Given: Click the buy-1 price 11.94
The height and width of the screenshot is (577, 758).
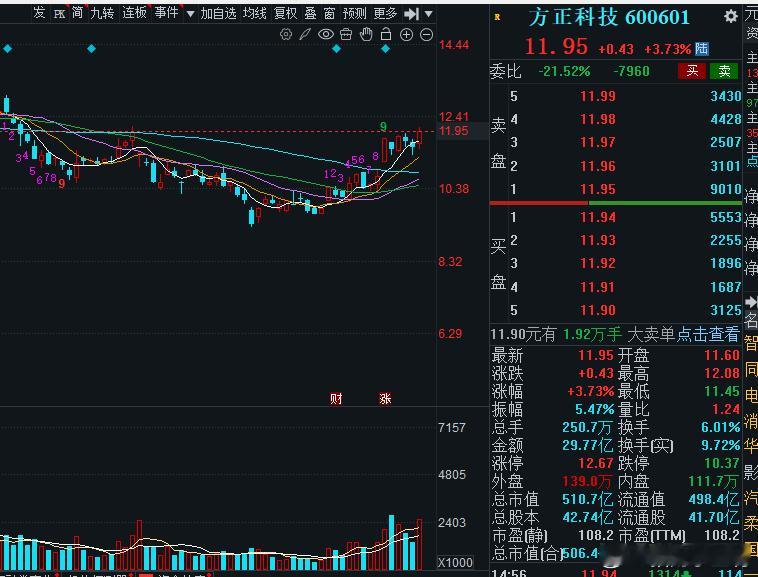Looking at the screenshot, I should [598, 217].
